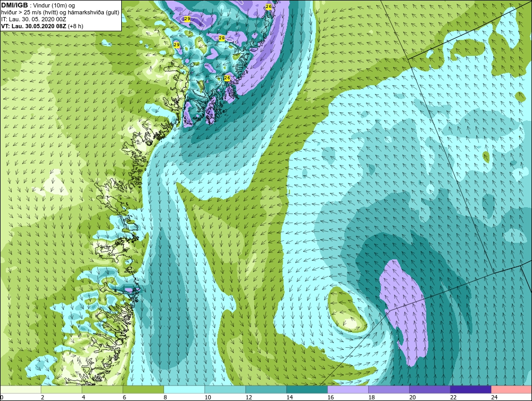The image size is (532, 401).
Task: Select the 4–6 m/s green legend swatch
Action: click(x=103, y=389)
